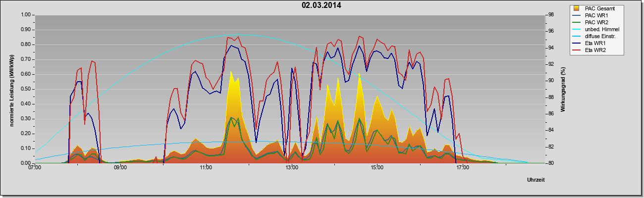This screenshot has width=644, height=198.
Task: Click the 13:00 time axis label
Action: coord(292,168)
